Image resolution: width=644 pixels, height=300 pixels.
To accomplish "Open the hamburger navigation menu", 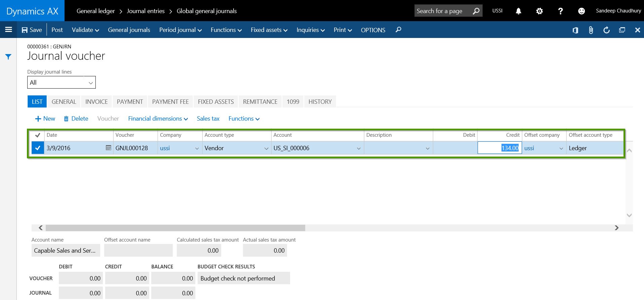I will point(9,30).
